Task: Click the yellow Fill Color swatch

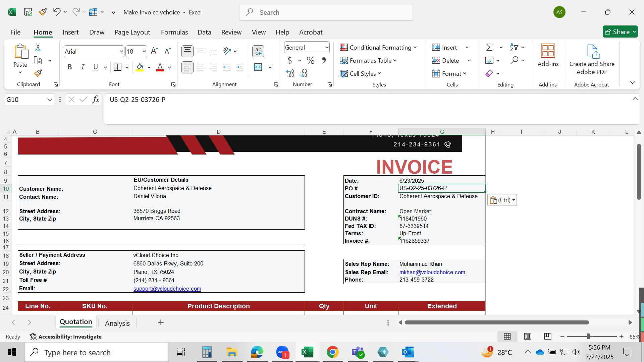Action: point(140,67)
